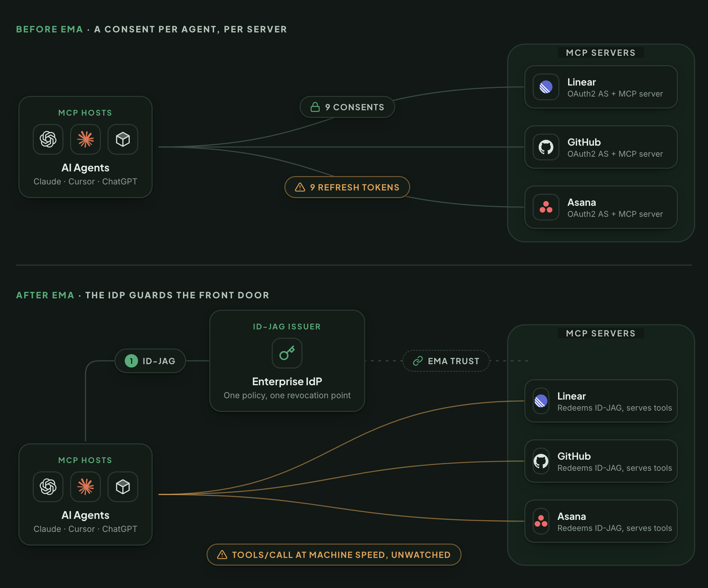This screenshot has width=708, height=588.
Task: Click 'Claude · Cursor · ChatGPT' in the top hosts card
Action: (x=85, y=181)
